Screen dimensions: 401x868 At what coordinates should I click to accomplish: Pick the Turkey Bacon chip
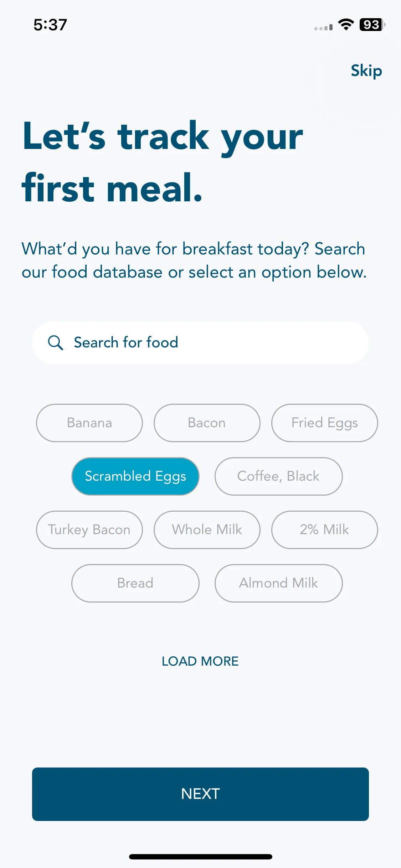tap(89, 530)
